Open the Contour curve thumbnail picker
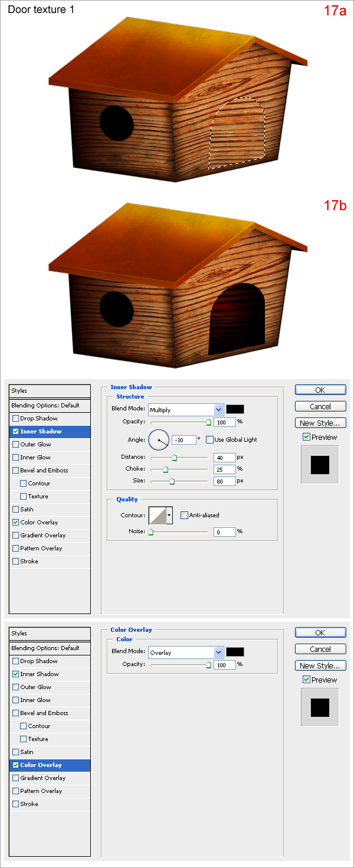The image size is (354, 868). pos(157,515)
